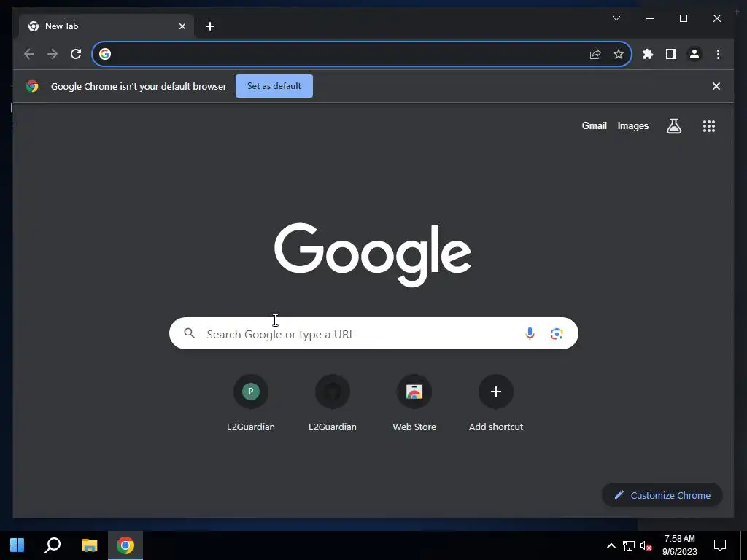The image size is (747, 560).
Task: Open the Chrome three-dot menu
Action: [718, 54]
